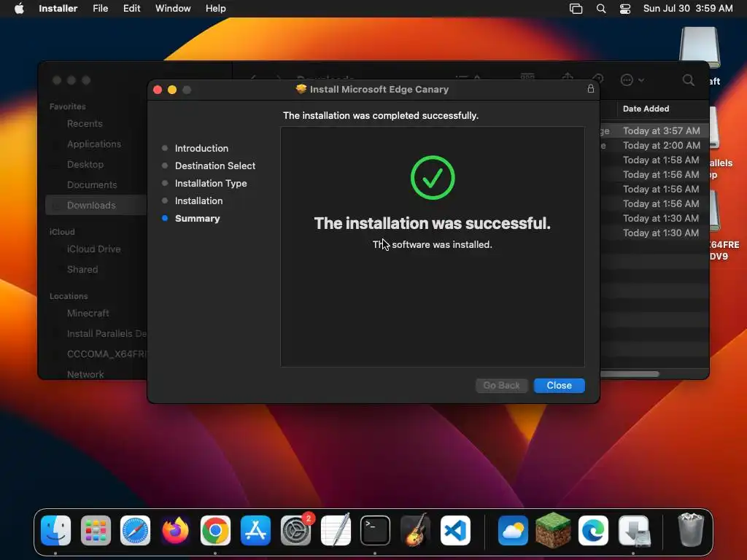Screen dimensions: 747x560
Task: Click the Introduction step in Installer
Action: click(x=201, y=148)
